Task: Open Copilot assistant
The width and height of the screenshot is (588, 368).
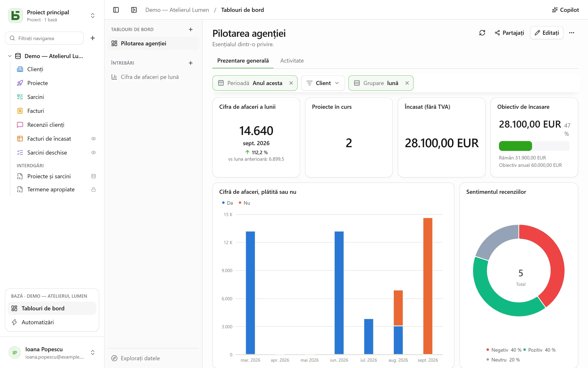Action: tap(565, 10)
